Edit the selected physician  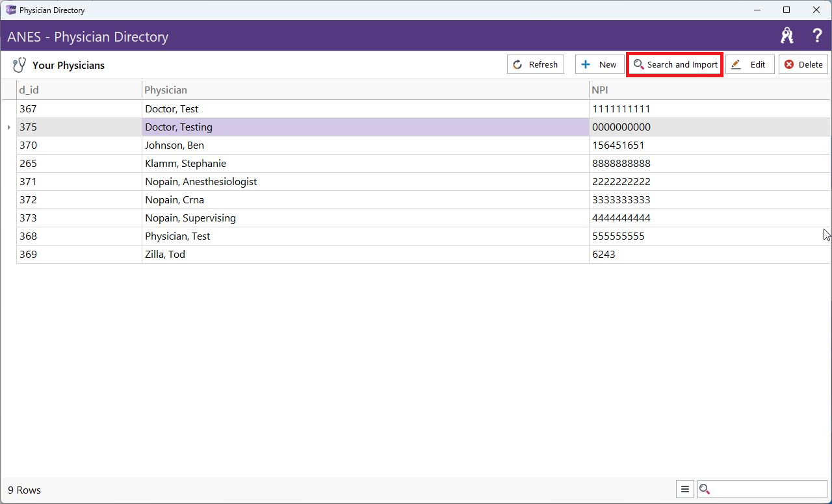coord(750,64)
